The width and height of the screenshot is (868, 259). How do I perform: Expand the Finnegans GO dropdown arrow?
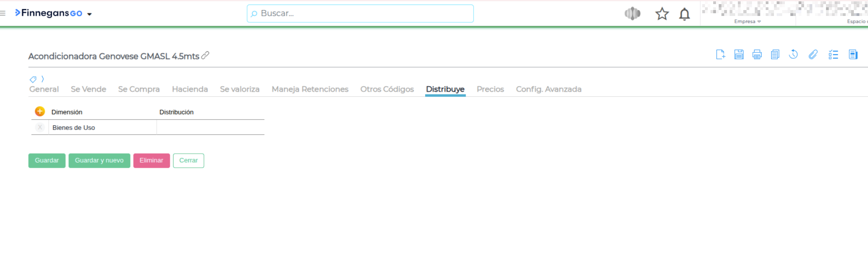tap(89, 14)
